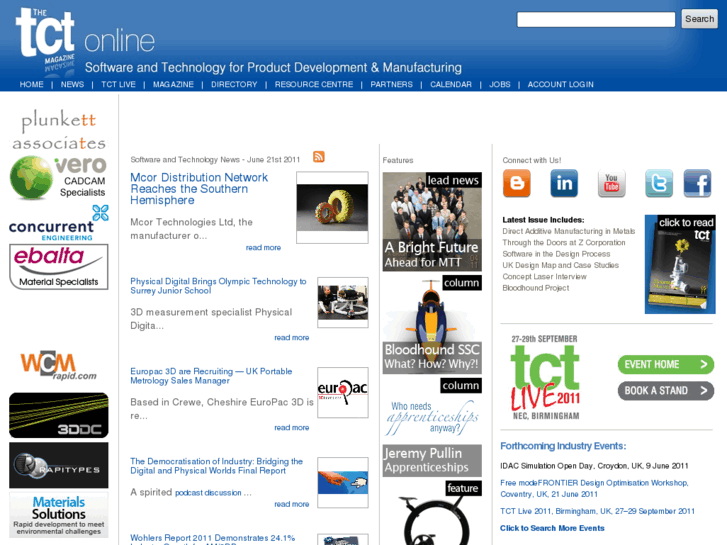Image resolution: width=727 pixels, height=545 pixels.
Task: Open the PARTNERS menu item
Action: point(391,84)
